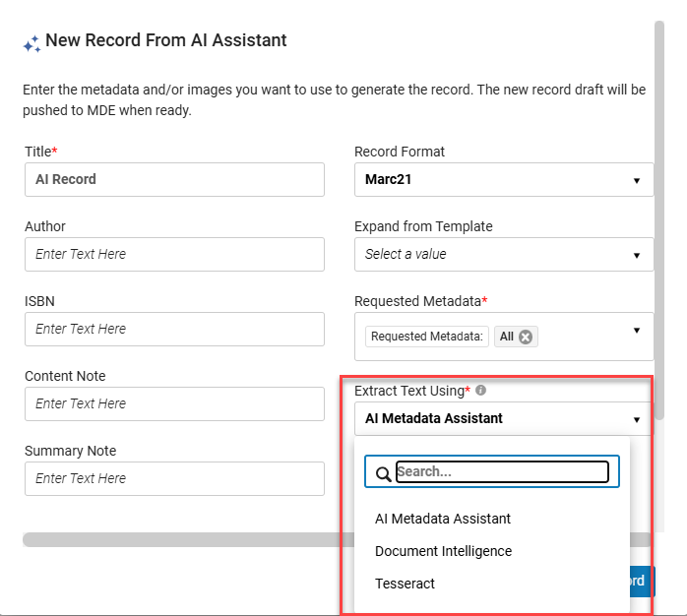
Task: Focus the Author input field
Action: pyautogui.click(x=174, y=254)
